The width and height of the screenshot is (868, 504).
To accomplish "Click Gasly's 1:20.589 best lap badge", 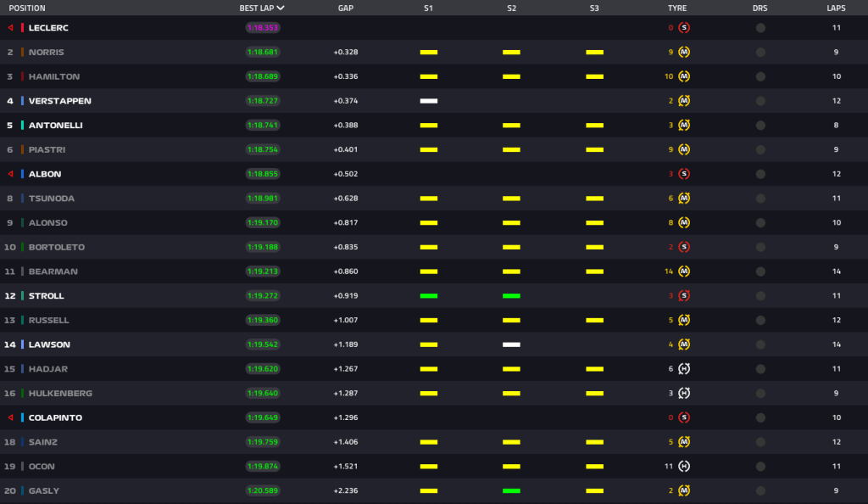I will 263,490.
